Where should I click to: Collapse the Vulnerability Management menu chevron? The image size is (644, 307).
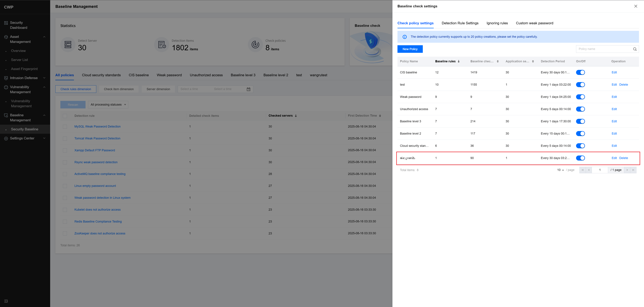pyautogui.click(x=44, y=87)
